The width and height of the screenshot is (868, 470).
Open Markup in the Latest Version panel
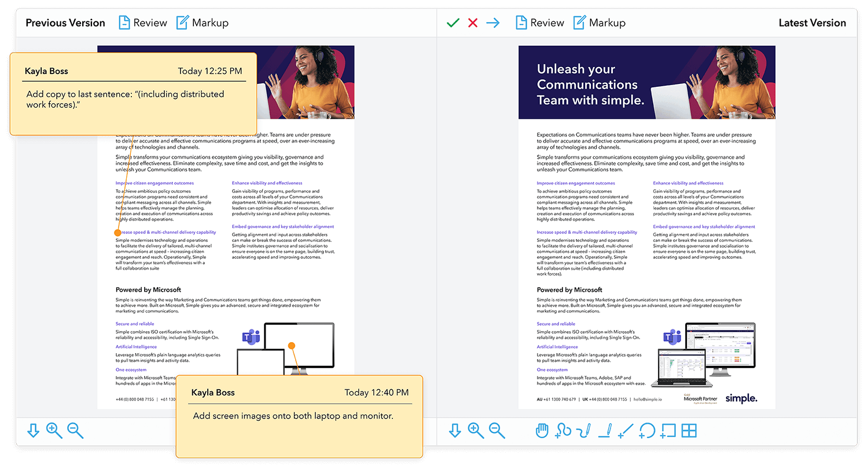tap(599, 23)
